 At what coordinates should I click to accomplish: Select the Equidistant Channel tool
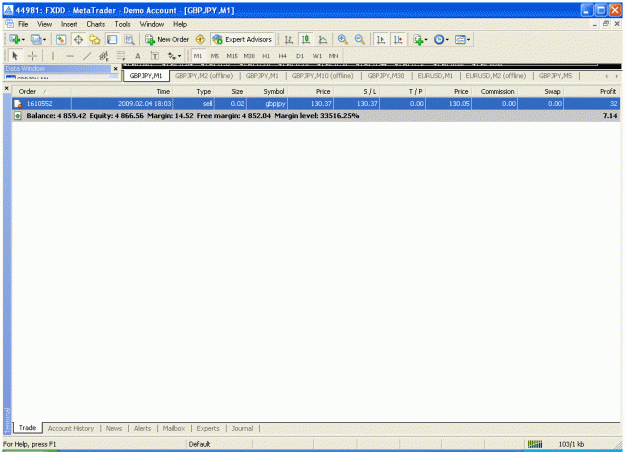[104, 56]
